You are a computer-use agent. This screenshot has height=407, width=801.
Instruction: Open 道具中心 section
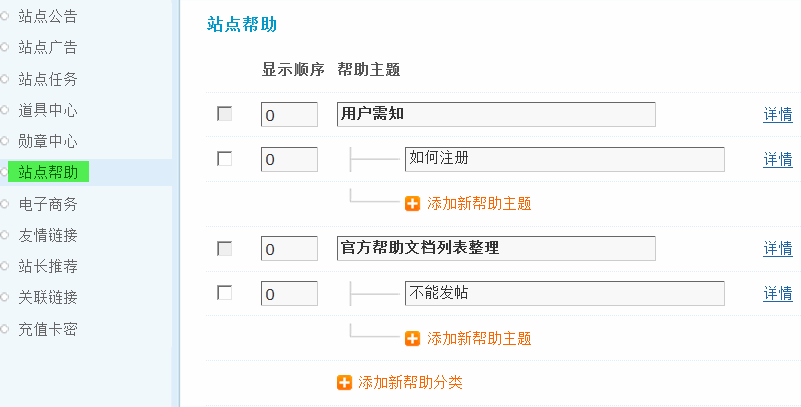coord(48,110)
